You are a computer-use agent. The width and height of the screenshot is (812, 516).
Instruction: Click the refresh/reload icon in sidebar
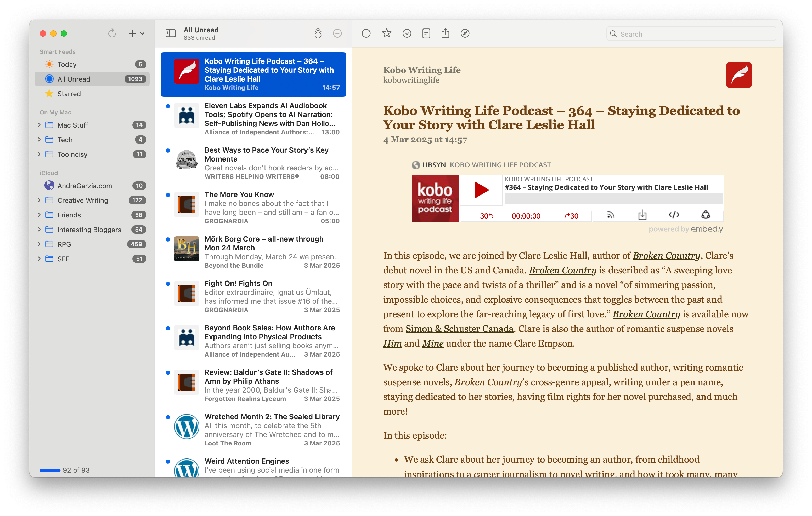(111, 34)
